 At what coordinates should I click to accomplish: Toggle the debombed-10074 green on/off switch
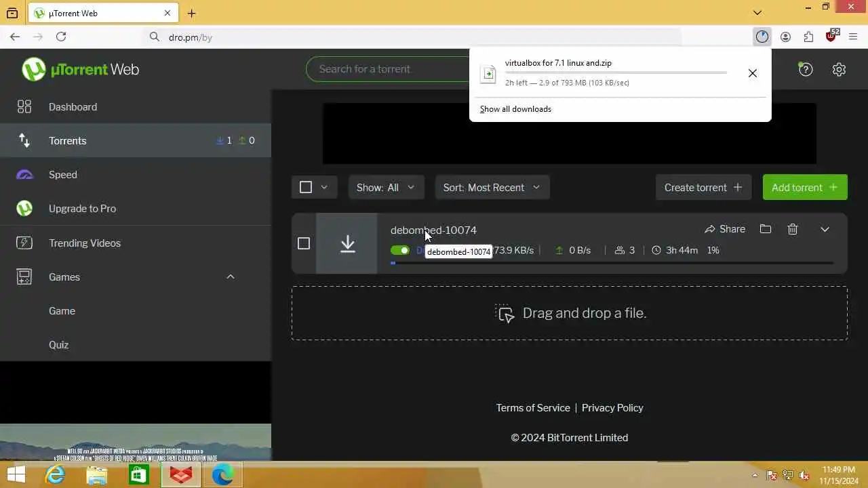(x=400, y=250)
